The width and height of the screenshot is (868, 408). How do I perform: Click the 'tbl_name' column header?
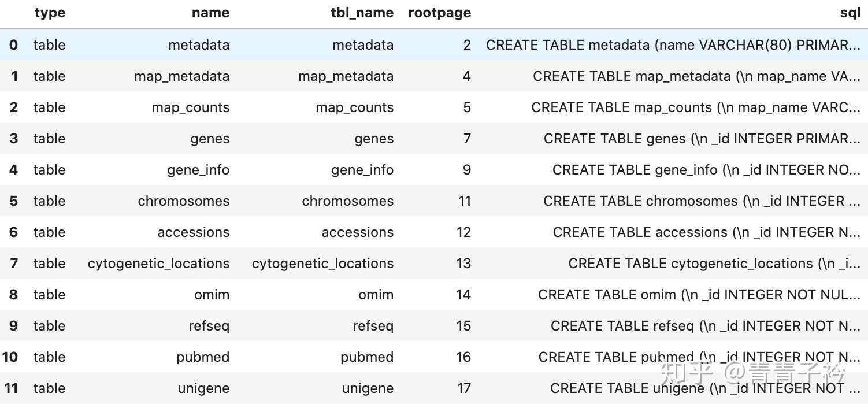click(x=362, y=13)
